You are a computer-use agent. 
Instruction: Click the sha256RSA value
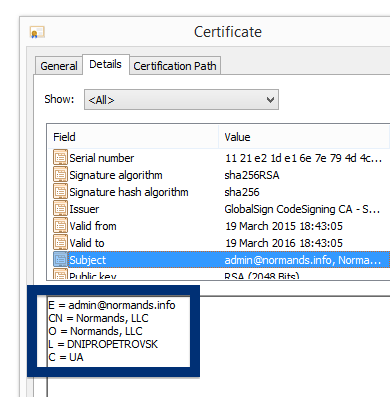pyautogui.click(x=252, y=175)
